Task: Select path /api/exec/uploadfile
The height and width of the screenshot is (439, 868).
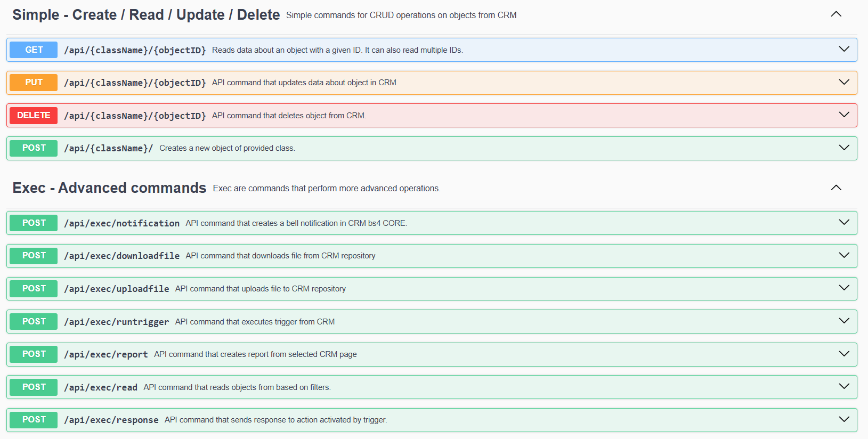Action: [116, 289]
